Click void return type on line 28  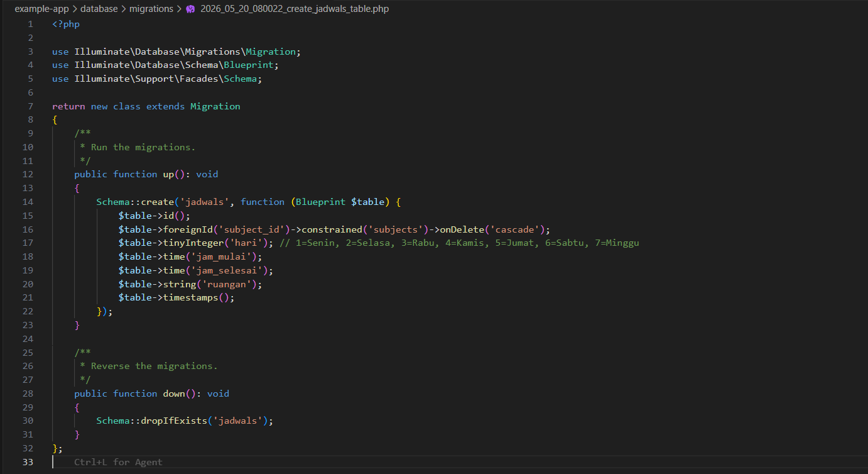pyautogui.click(x=218, y=394)
